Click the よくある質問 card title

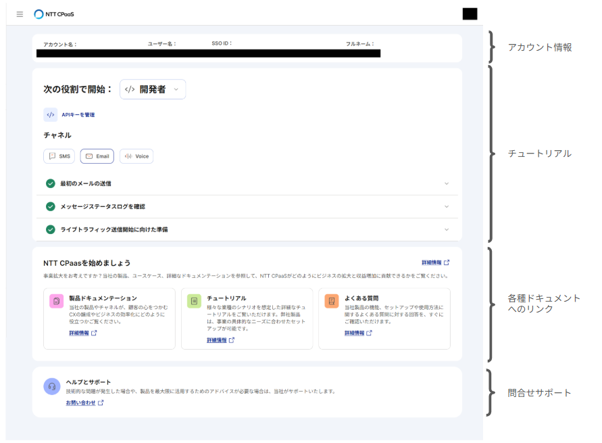click(x=361, y=298)
